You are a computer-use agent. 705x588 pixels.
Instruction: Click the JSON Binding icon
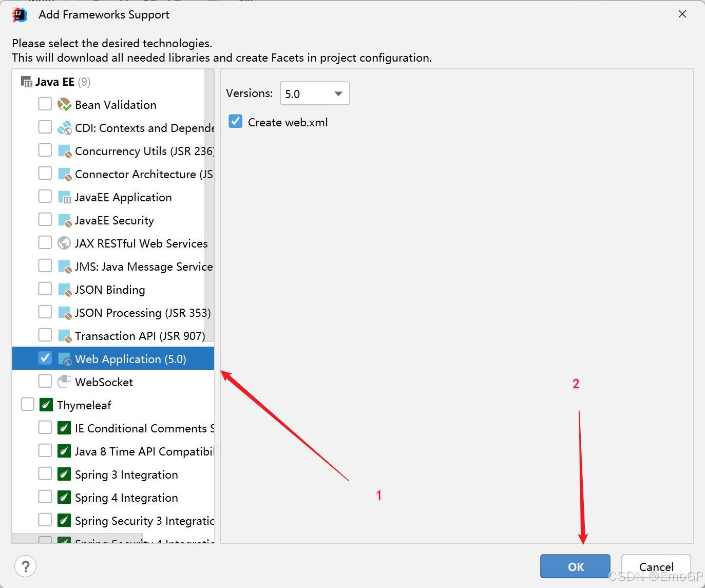64,290
